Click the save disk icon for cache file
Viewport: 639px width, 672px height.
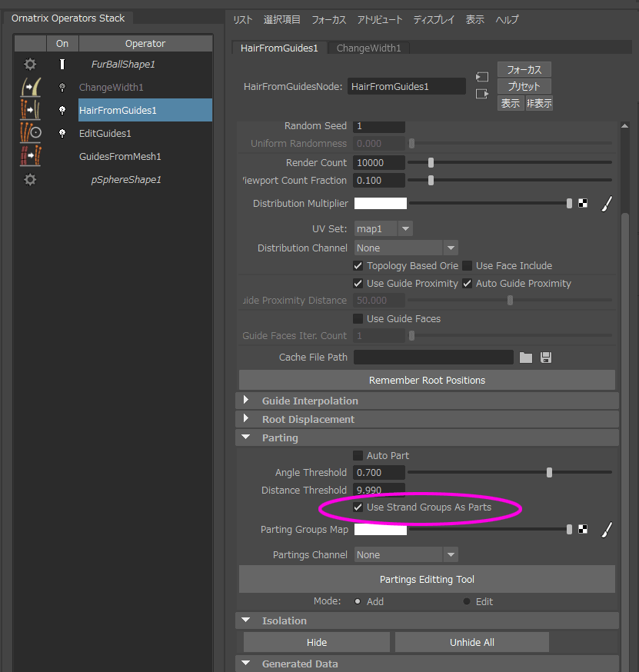pos(546,358)
